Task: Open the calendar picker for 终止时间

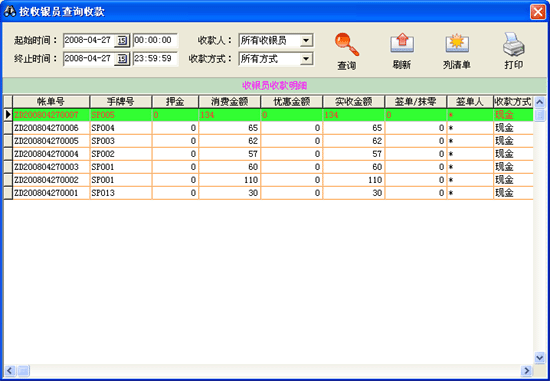Action: point(122,59)
